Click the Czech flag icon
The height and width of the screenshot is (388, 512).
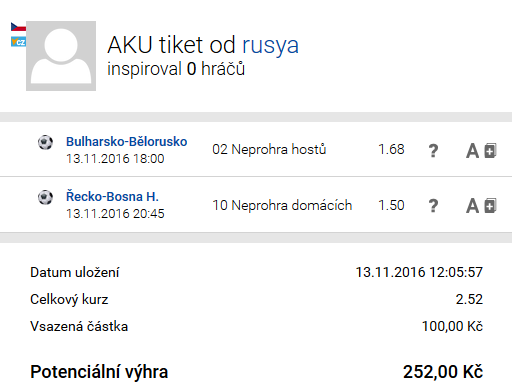click(x=18, y=27)
